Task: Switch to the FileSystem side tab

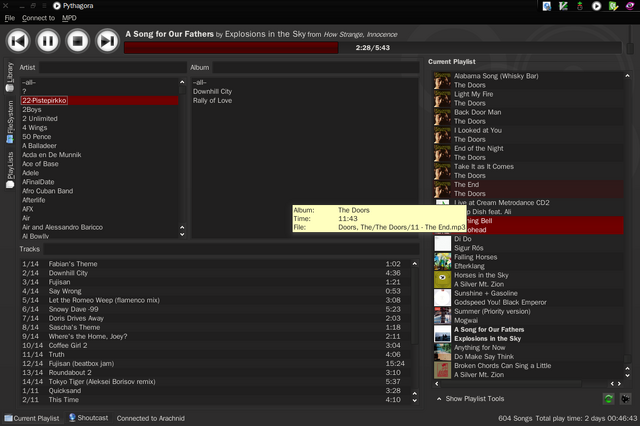Action: point(10,122)
